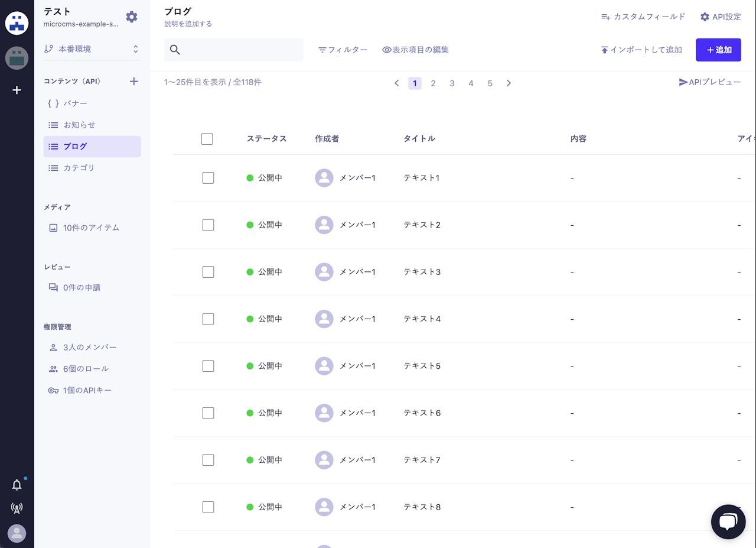Open APIプレビュー link
This screenshot has height=548, width=756.
pos(709,82)
